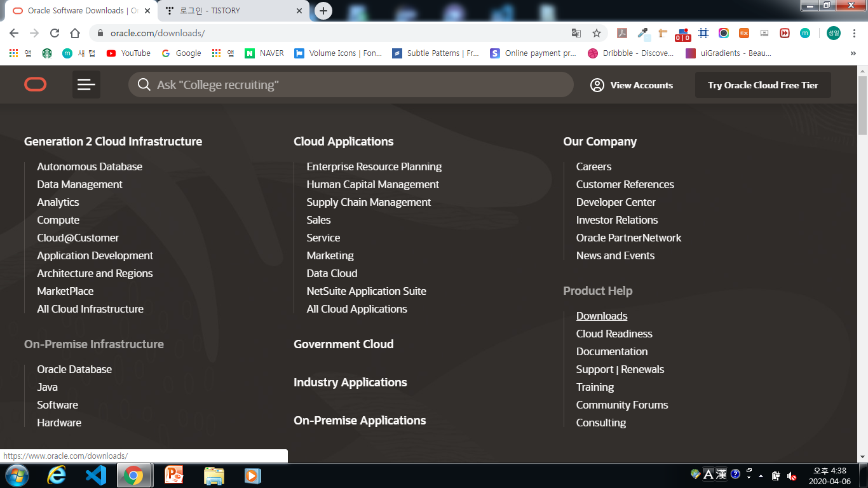Click Try Oracle Cloud Free Tier
Image resolution: width=868 pixels, height=488 pixels.
(763, 85)
